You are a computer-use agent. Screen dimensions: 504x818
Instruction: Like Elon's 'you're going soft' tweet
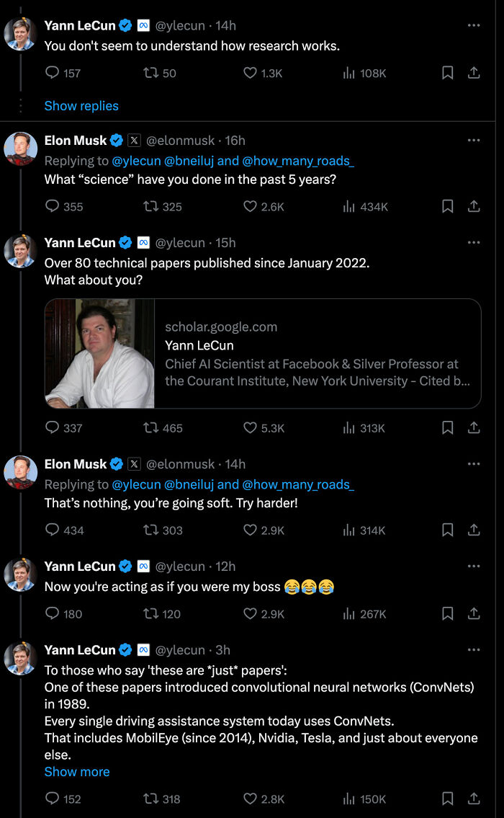click(x=250, y=530)
